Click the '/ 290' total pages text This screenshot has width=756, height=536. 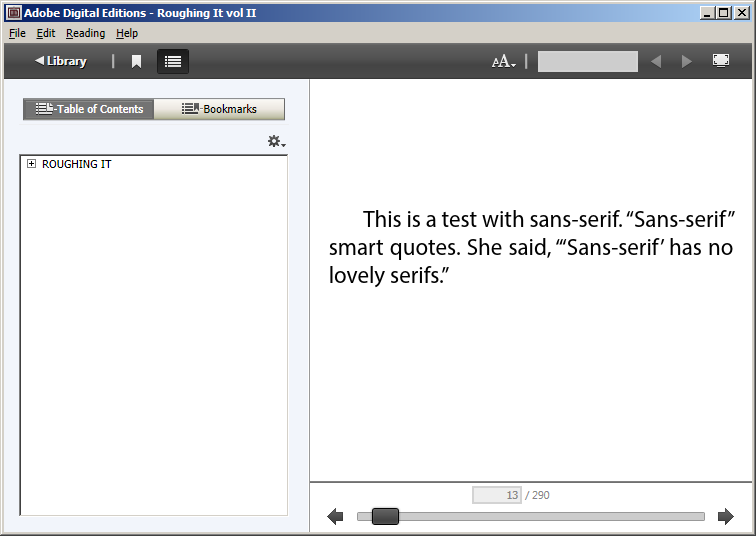pos(537,495)
